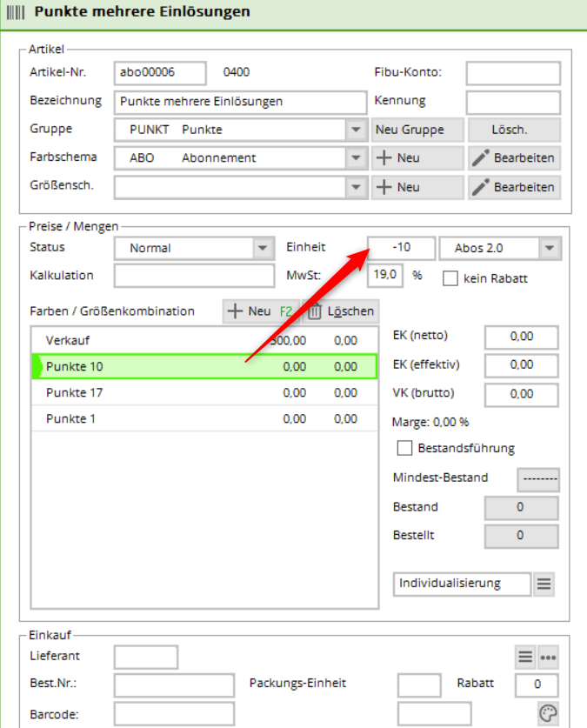Expand the Gruppe dropdown
The width and height of the screenshot is (587, 728).
pos(356,130)
